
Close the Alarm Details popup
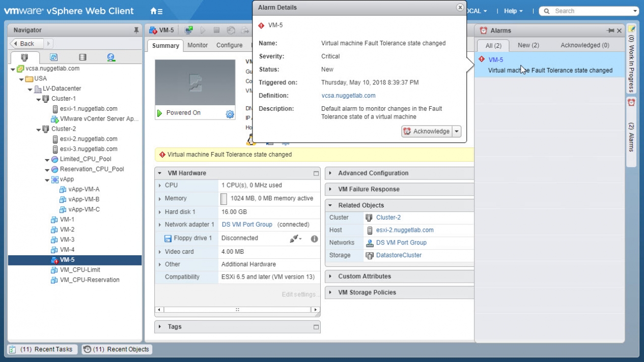pos(460,7)
